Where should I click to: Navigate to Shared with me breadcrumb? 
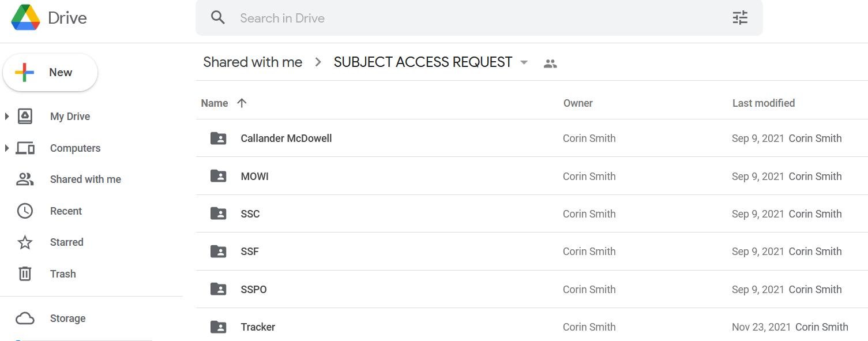click(253, 62)
